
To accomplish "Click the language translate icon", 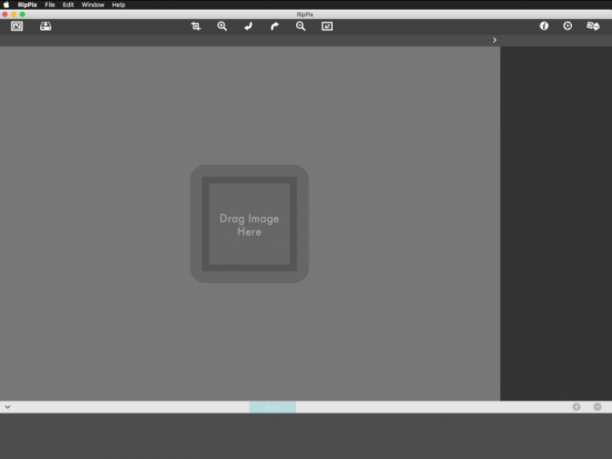I will point(593,26).
